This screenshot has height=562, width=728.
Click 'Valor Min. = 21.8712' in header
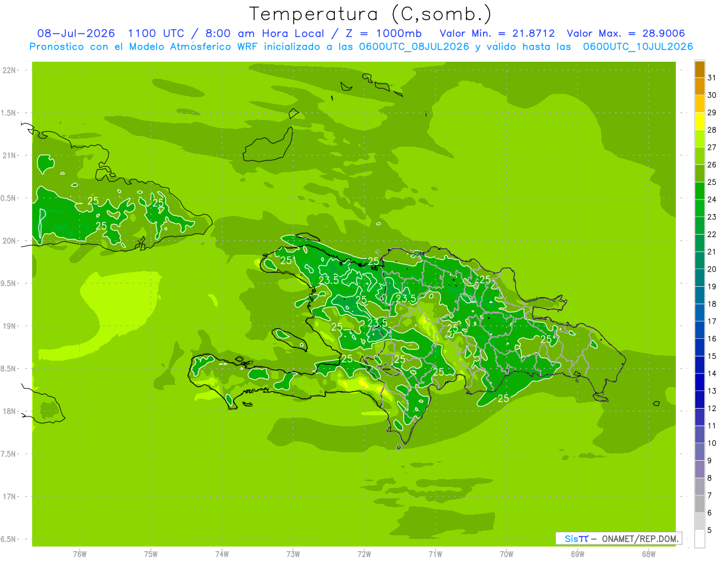click(497, 33)
